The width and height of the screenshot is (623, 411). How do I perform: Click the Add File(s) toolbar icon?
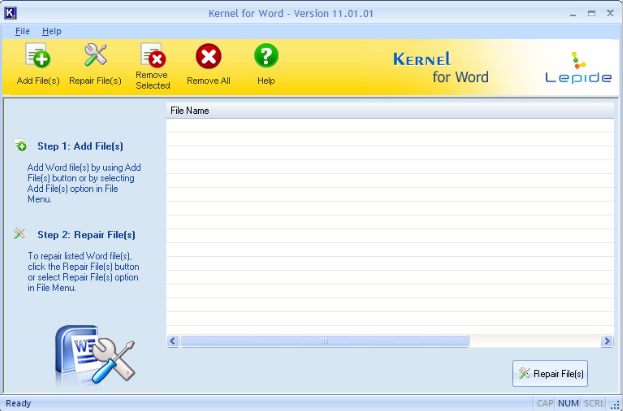(38, 55)
